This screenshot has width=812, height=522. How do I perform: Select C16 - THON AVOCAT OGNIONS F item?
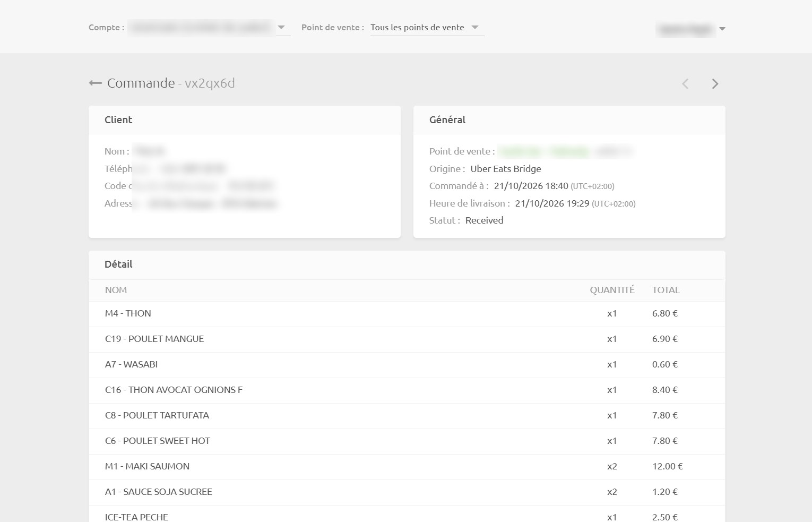pos(174,390)
